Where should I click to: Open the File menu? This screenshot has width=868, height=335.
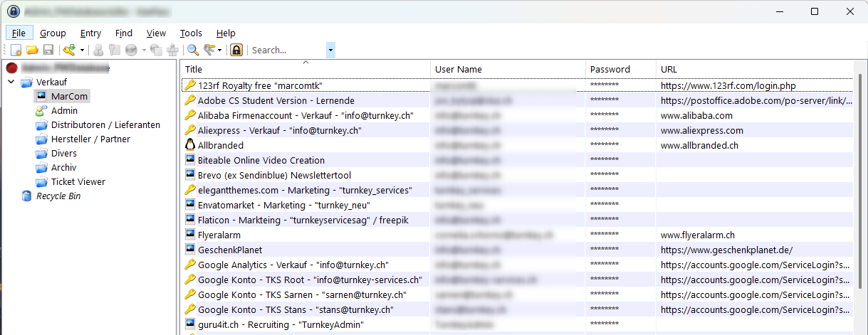pos(19,33)
